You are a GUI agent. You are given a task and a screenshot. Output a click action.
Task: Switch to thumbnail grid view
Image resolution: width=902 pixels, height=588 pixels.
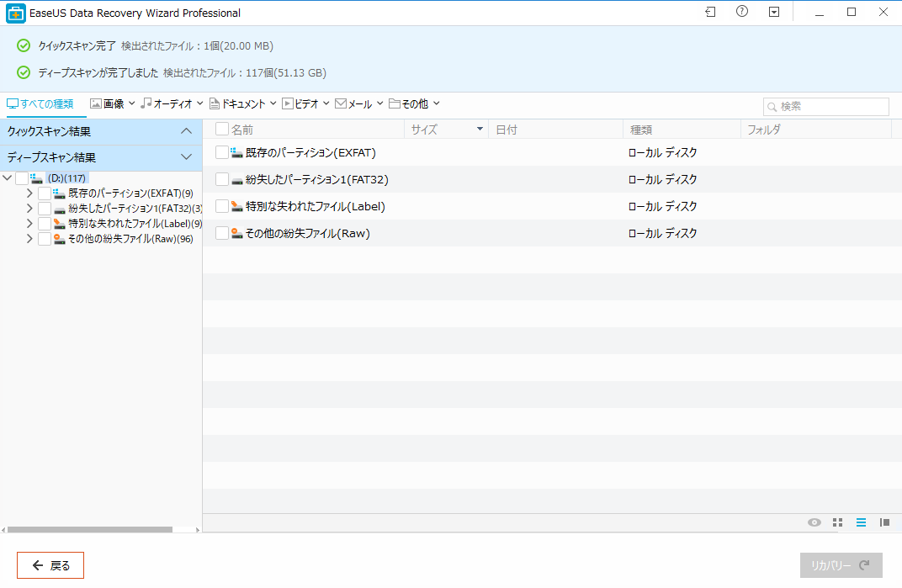pos(837,522)
